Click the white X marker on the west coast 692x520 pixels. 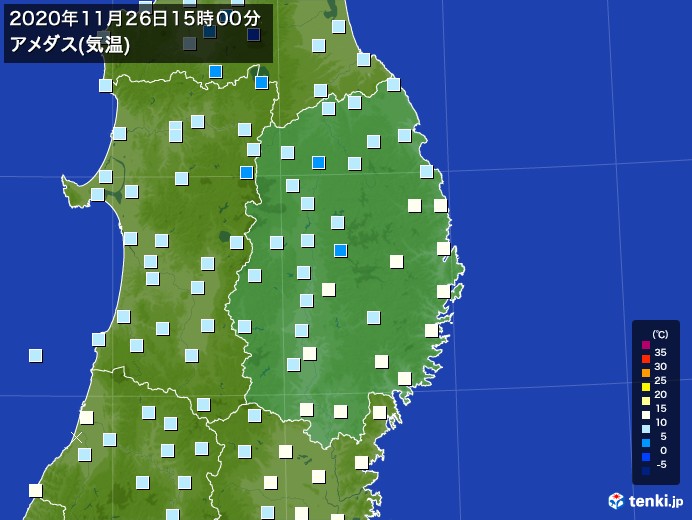(77, 437)
